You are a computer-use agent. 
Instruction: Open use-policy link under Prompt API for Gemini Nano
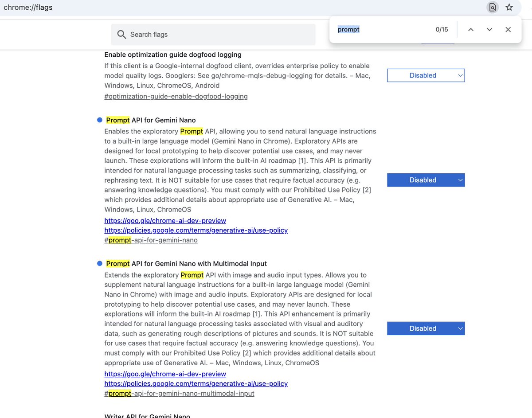tap(196, 230)
